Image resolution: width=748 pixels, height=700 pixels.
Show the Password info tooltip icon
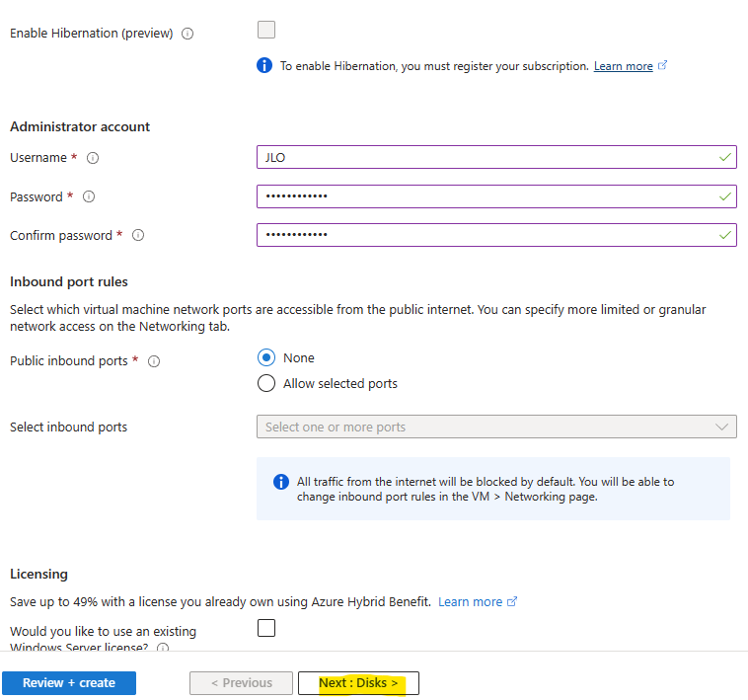[x=89, y=196]
